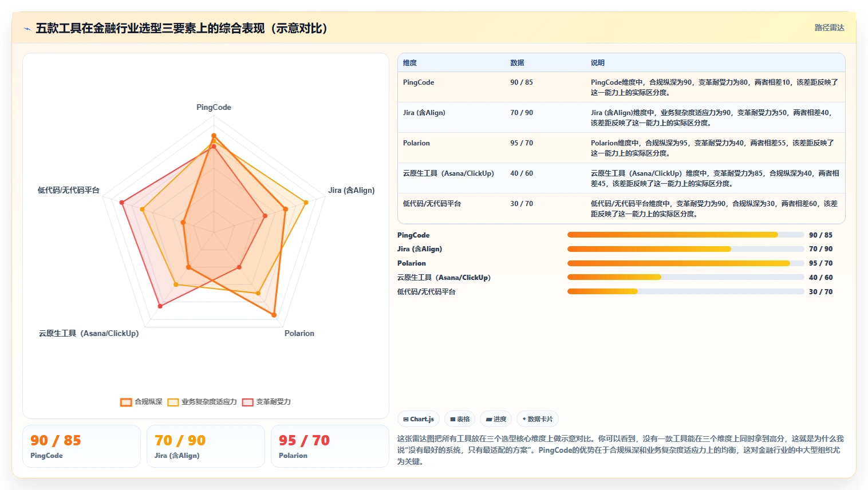
Task: Click the 表格 chip
Action: pos(460,419)
